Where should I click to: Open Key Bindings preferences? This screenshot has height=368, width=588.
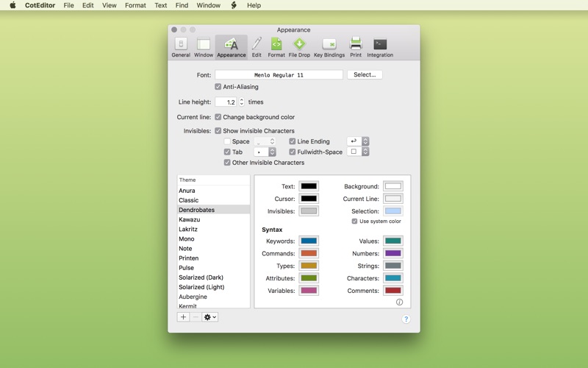[x=329, y=47]
